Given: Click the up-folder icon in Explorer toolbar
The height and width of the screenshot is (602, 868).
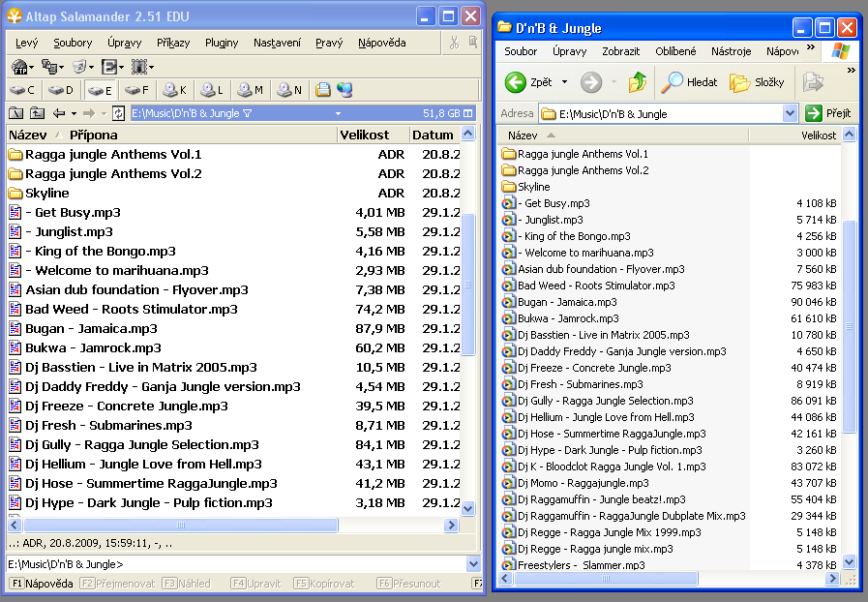Looking at the screenshot, I should pos(638,82).
